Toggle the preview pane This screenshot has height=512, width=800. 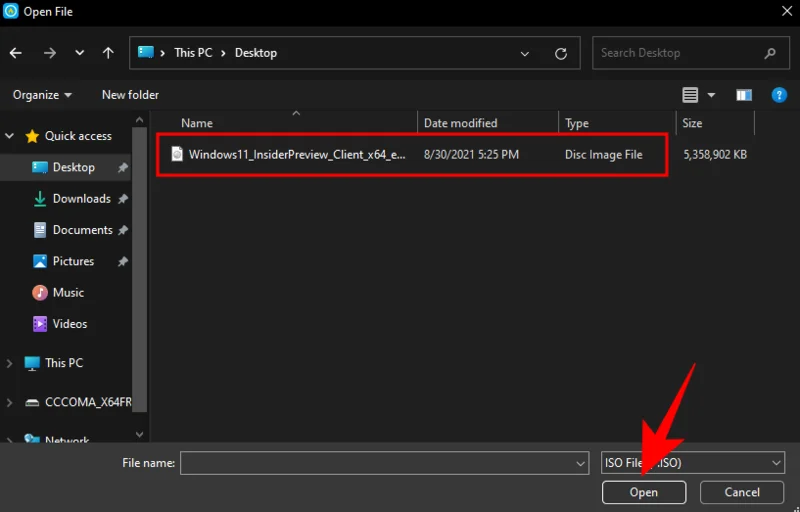(743, 95)
